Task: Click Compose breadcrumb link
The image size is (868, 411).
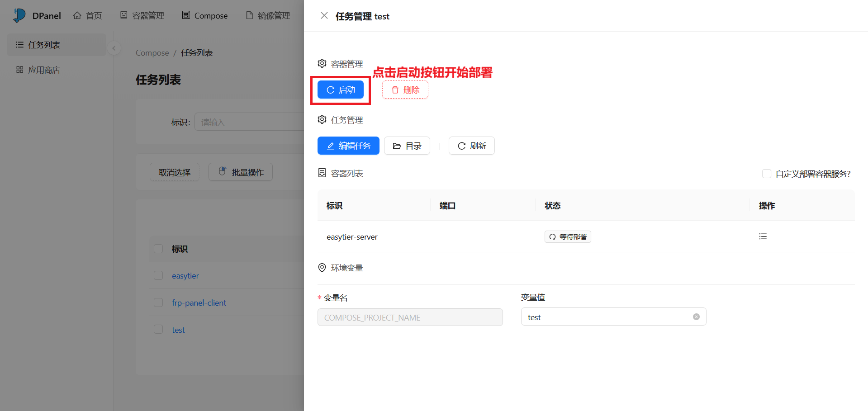Action: 152,53
